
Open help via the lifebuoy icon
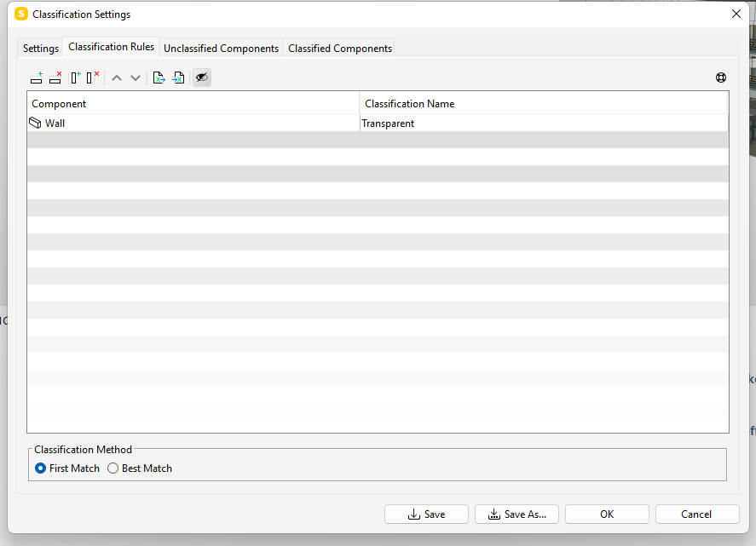click(x=721, y=78)
